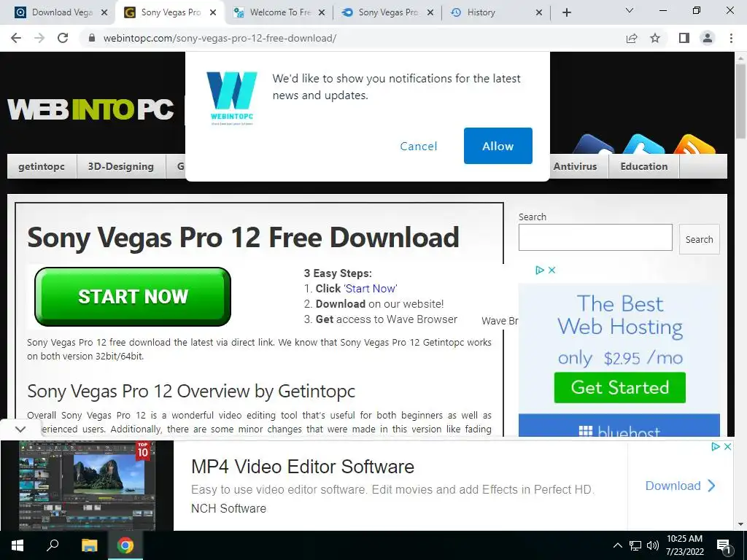This screenshot has width=747, height=560.
Task: Open the Education category
Action: [x=644, y=166]
